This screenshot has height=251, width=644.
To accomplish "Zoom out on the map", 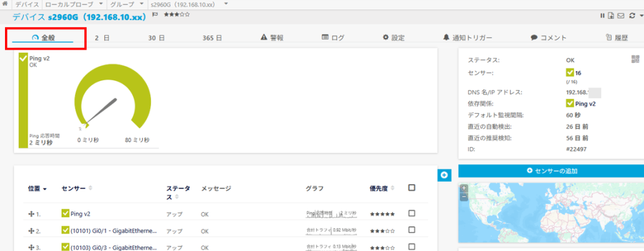I will (x=464, y=196).
